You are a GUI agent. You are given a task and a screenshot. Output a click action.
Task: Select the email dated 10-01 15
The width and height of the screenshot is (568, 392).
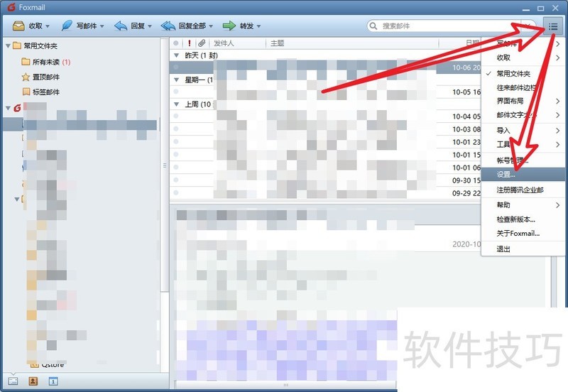pyautogui.click(x=325, y=155)
